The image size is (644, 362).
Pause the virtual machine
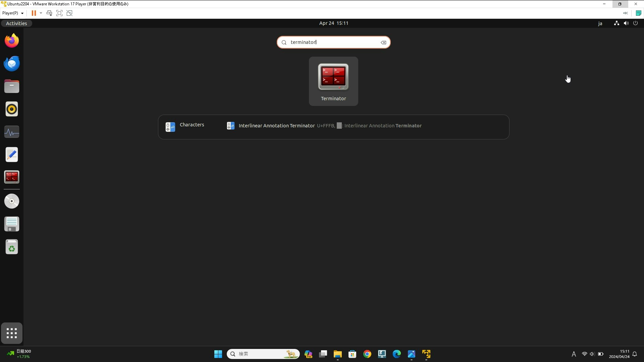click(x=34, y=13)
